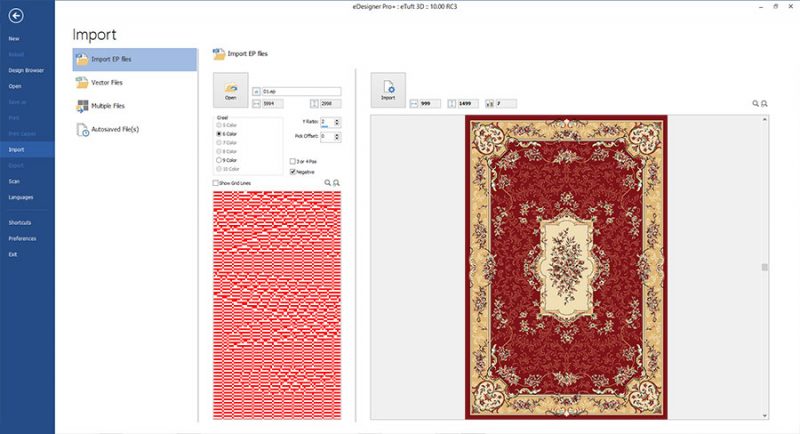Click the preview scrollbar down arrow
800x434 pixels.
tap(764, 416)
